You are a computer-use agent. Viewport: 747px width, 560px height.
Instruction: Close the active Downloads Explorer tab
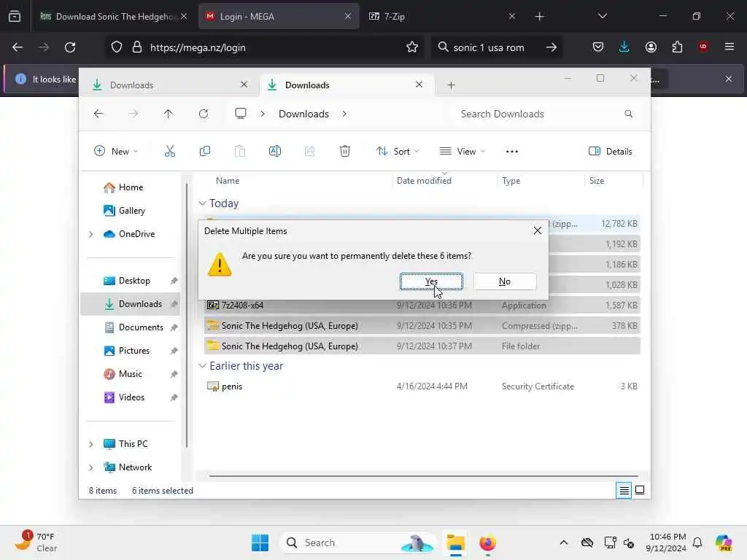419,85
